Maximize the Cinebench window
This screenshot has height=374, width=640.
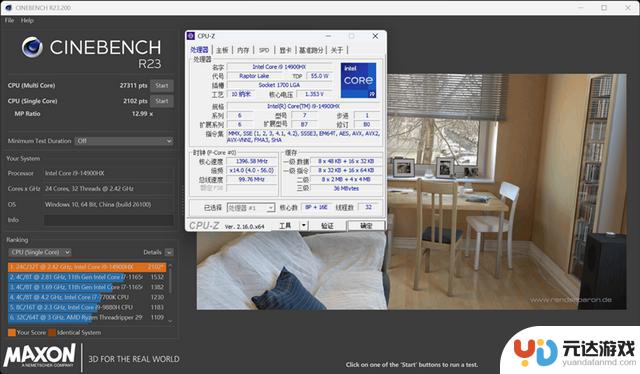pyautogui.click(x=604, y=7)
